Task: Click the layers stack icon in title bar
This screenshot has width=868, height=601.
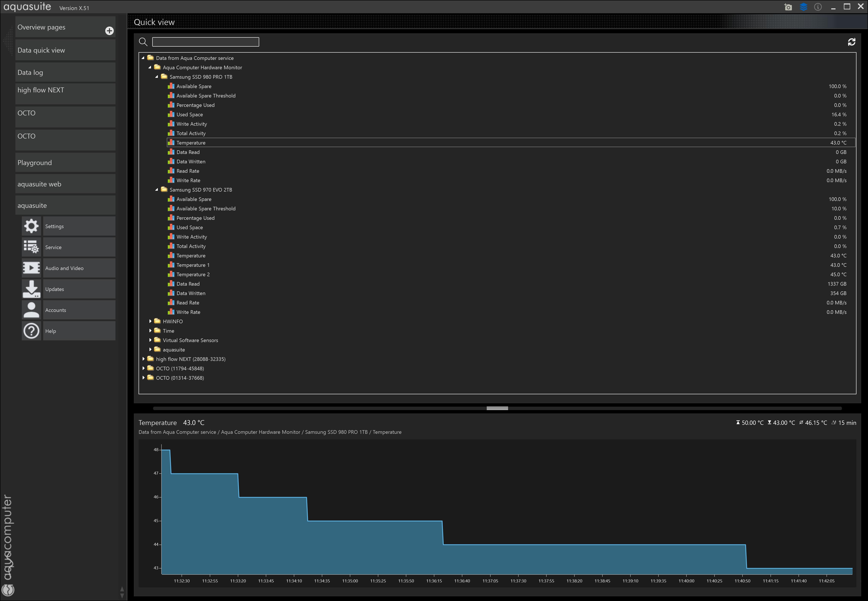Action: (x=803, y=7)
